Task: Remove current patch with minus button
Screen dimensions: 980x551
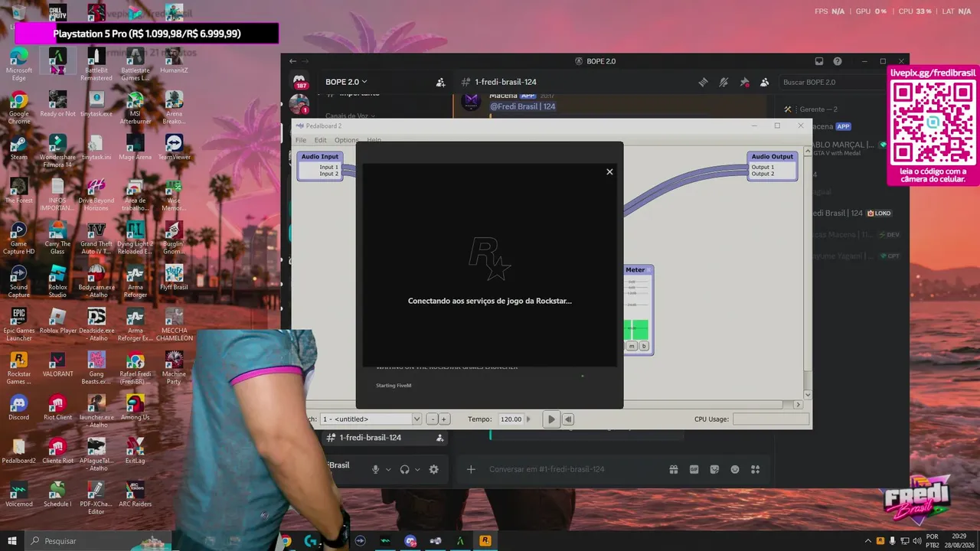Action: click(x=432, y=419)
